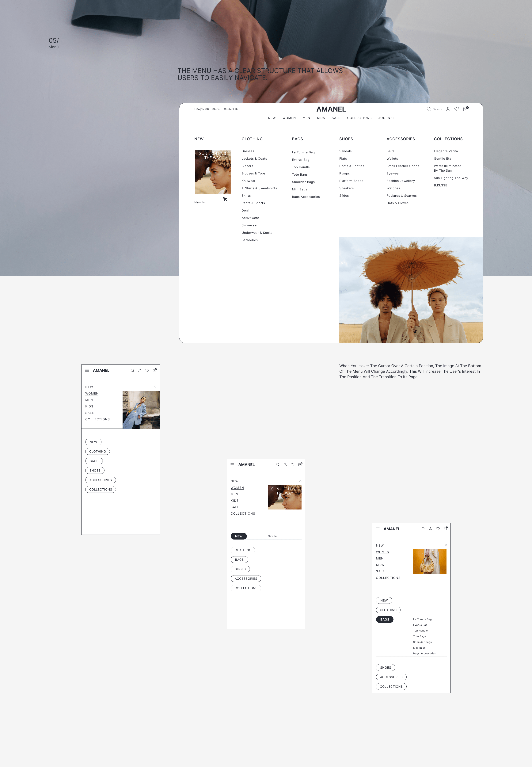Click the desktop header search magnifier icon

[429, 109]
